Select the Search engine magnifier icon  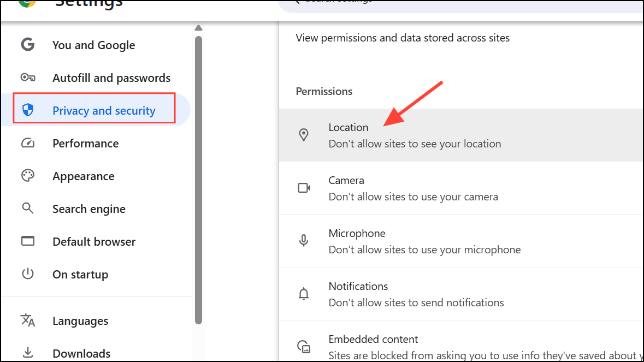click(x=28, y=209)
